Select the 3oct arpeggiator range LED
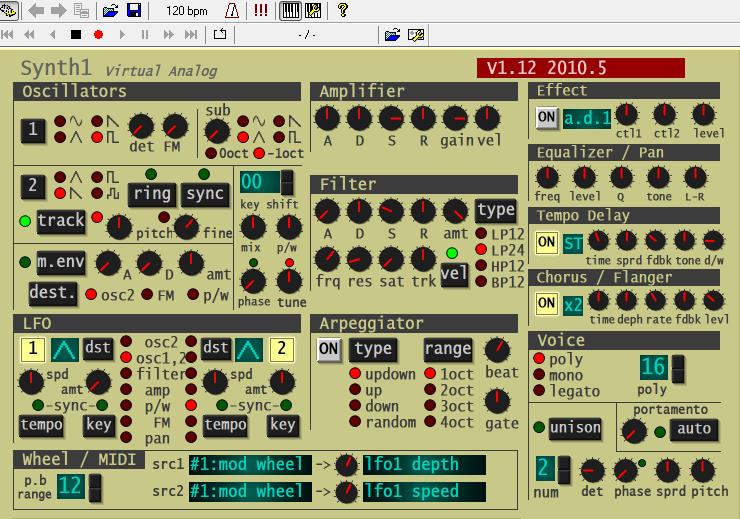This screenshot has width=740, height=519. pyautogui.click(x=429, y=405)
